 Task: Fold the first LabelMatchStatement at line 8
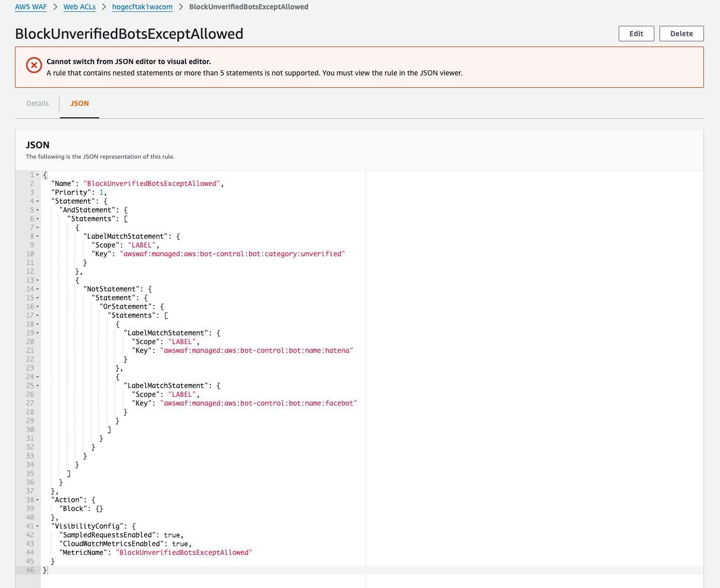[x=38, y=237]
